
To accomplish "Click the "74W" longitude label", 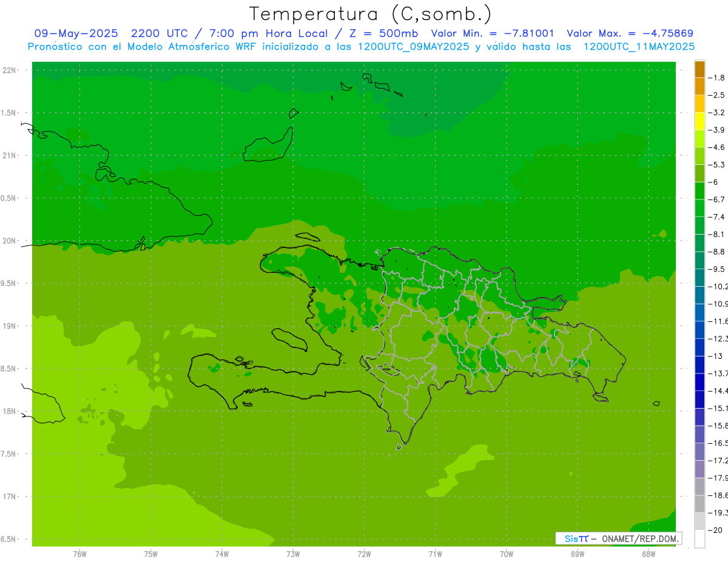I will click(x=222, y=554).
